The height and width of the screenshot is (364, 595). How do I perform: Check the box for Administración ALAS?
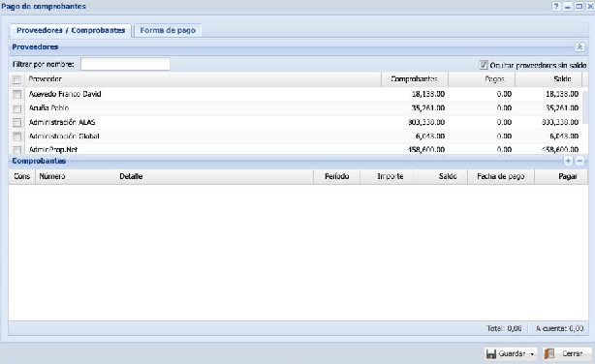pos(16,122)
